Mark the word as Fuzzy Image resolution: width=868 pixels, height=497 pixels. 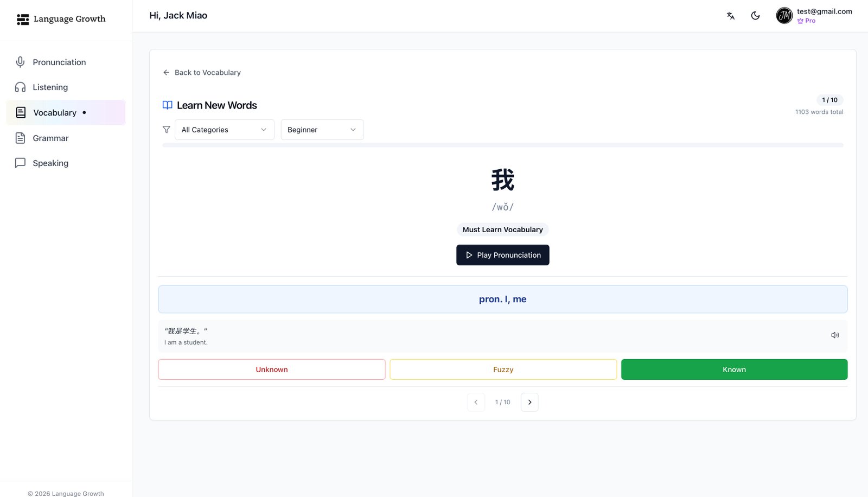click(x=503, y=369)
